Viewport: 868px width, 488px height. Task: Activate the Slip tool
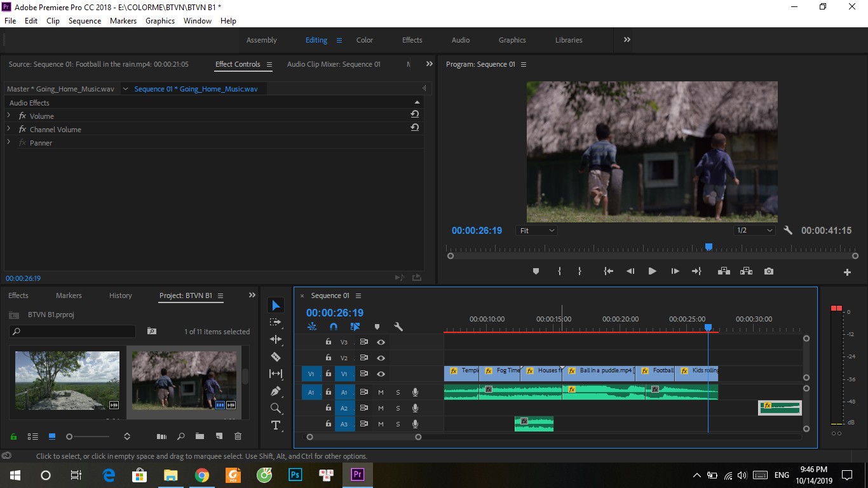coord(276,374)
